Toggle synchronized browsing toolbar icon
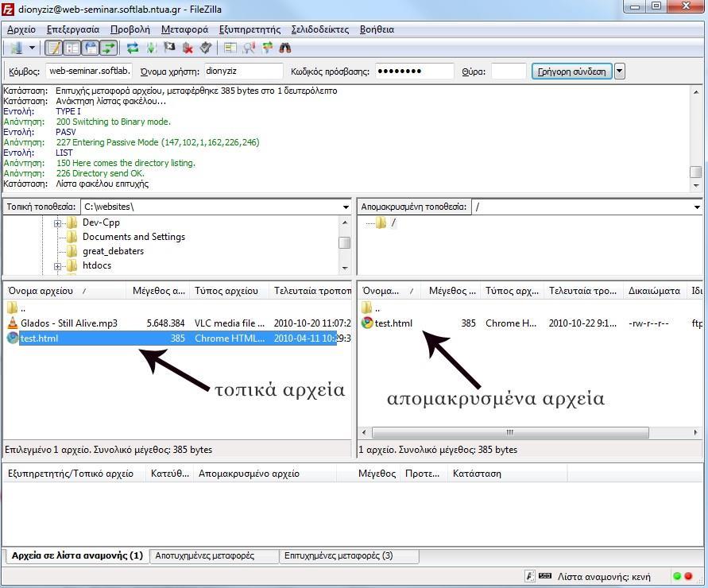708x588 pixels. click(x=267, y=48)
